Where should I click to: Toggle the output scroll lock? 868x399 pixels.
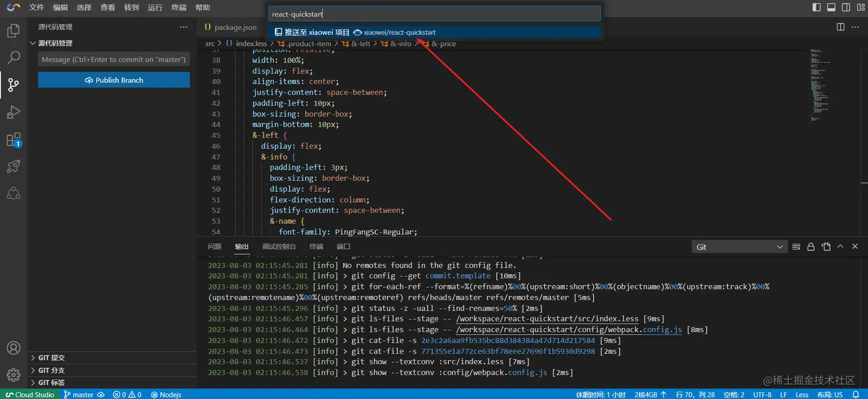(811, 247)
